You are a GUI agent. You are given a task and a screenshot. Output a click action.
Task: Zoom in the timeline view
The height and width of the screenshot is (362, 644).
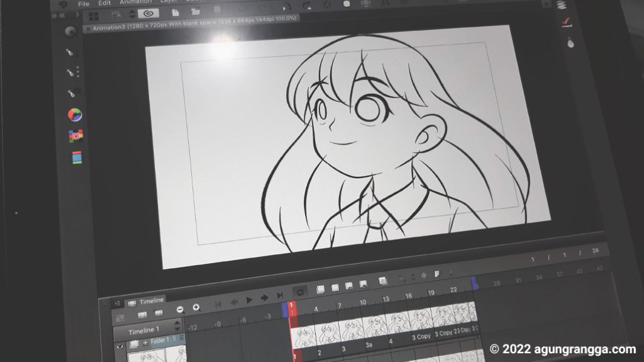196,307
